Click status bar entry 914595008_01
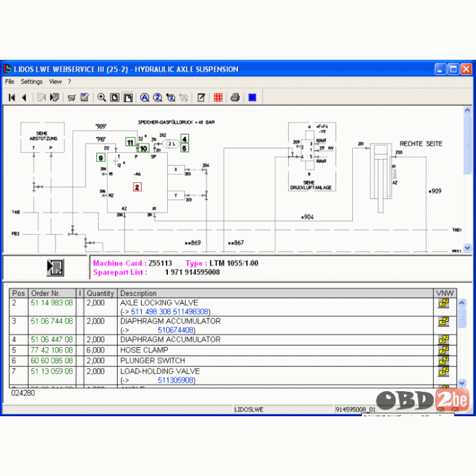 pos(355,409)
